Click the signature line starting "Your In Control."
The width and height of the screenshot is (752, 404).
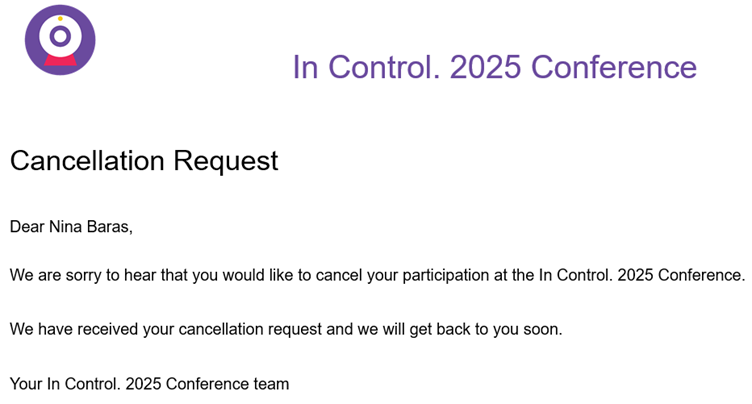tap(149, 383)
